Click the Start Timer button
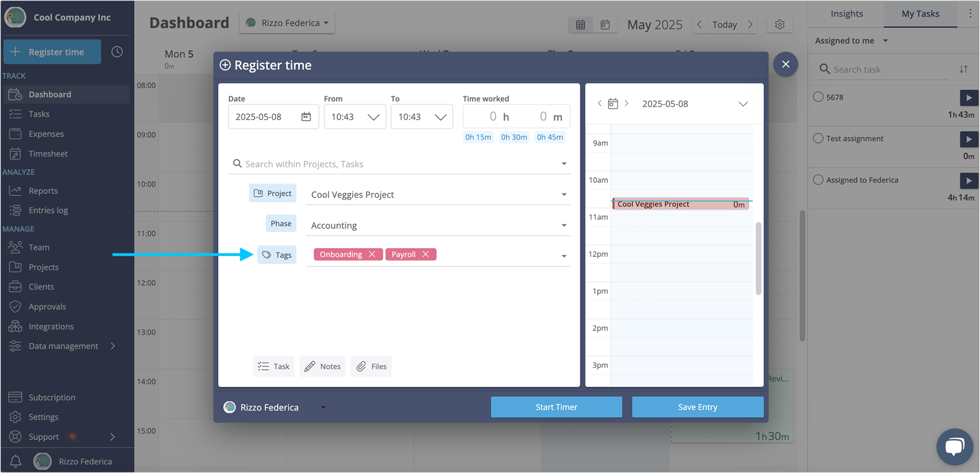The height and width of the screenshot is (473, 980). (556, 407)
